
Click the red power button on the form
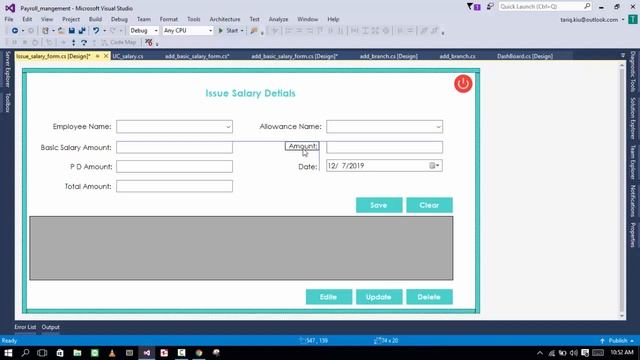point(463,84)
